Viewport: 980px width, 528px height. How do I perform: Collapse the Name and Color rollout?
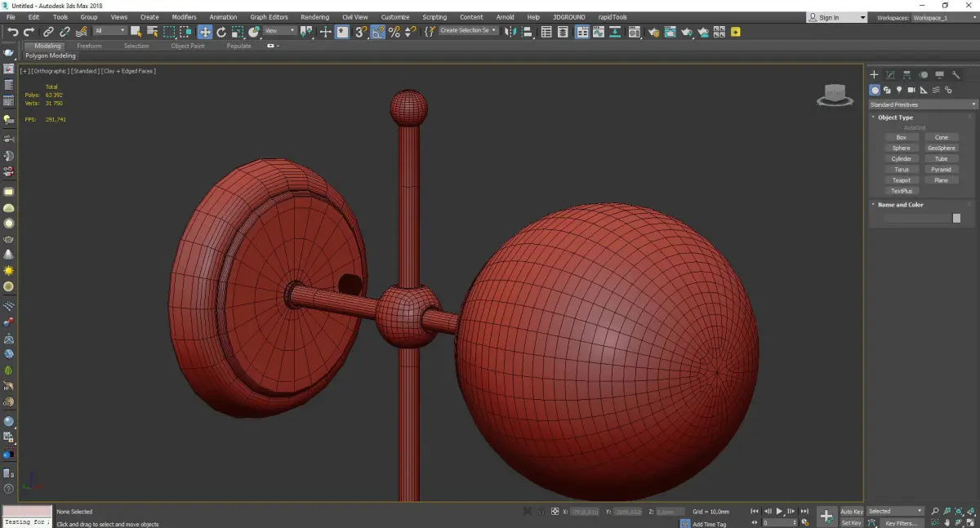900,205
